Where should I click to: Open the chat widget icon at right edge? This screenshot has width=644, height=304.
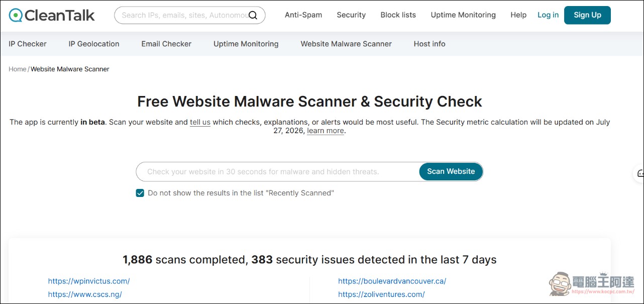640,173
